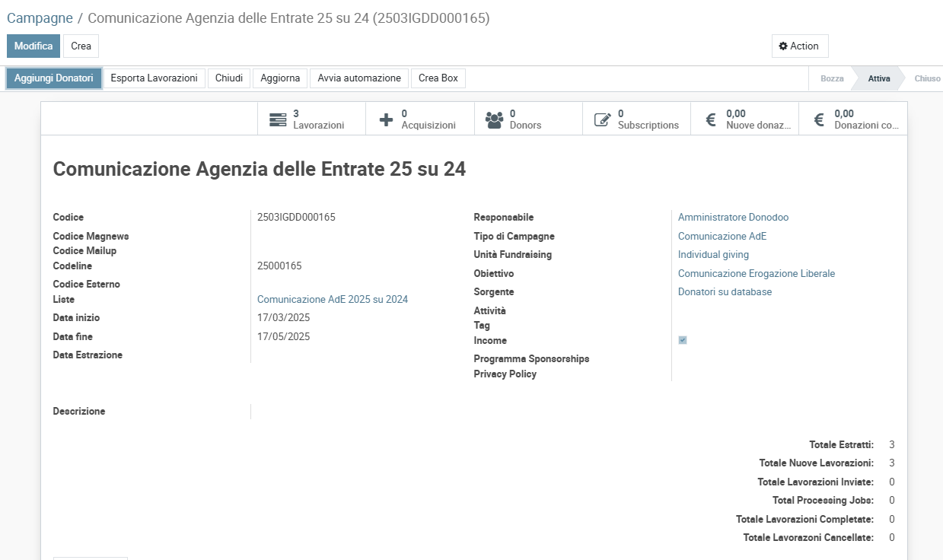
Task: Click the Donazioni euro icon at far right
Action: [819, 119]
